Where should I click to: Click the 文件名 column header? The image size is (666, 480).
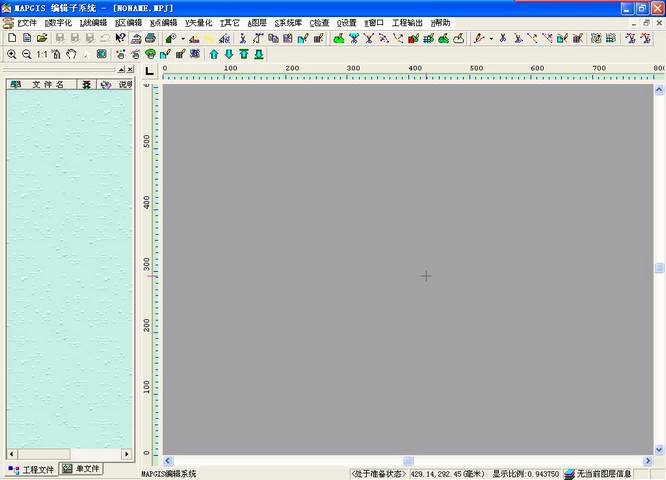pos(48,85)
